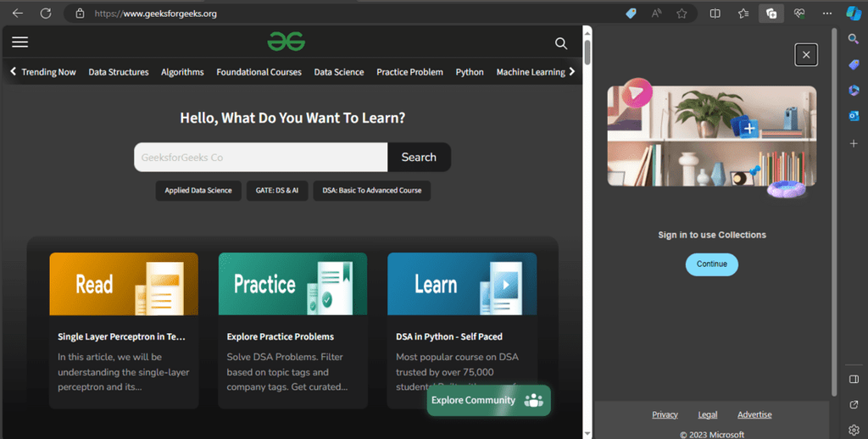Select the Foundational Courses topic
The height and width of the screenshot is (439, 868).
click(x=259, y=72)
